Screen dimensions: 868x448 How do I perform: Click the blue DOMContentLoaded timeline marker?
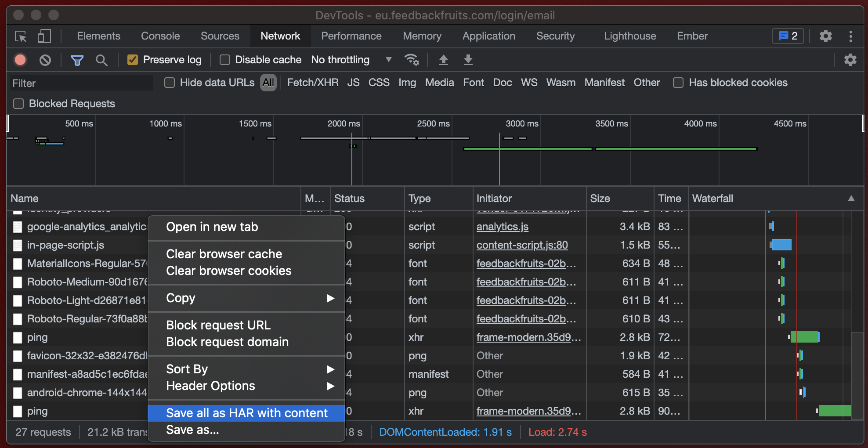coord(352,158)
